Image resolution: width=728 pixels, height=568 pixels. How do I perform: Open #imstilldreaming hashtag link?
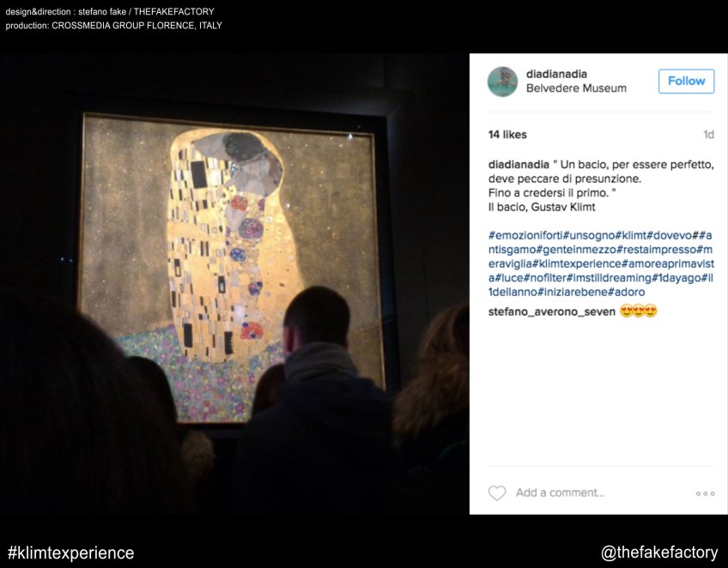609,278
